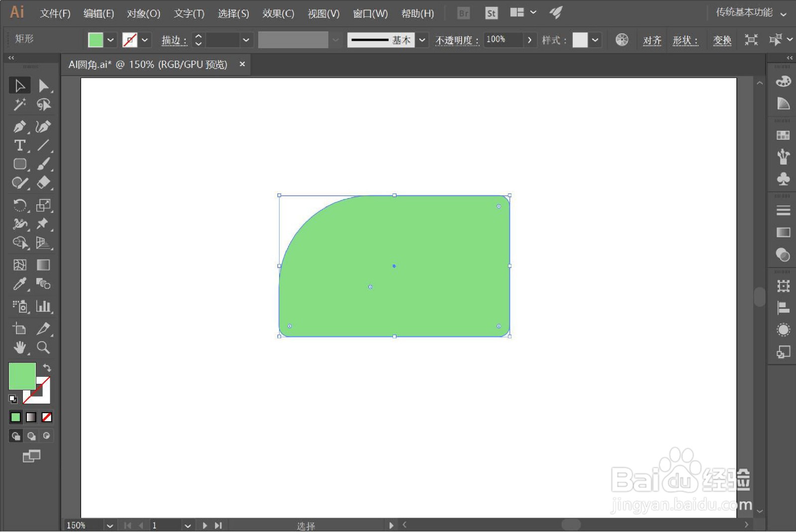
Task: Select the Mesh tool
Action: coord(20,265)
